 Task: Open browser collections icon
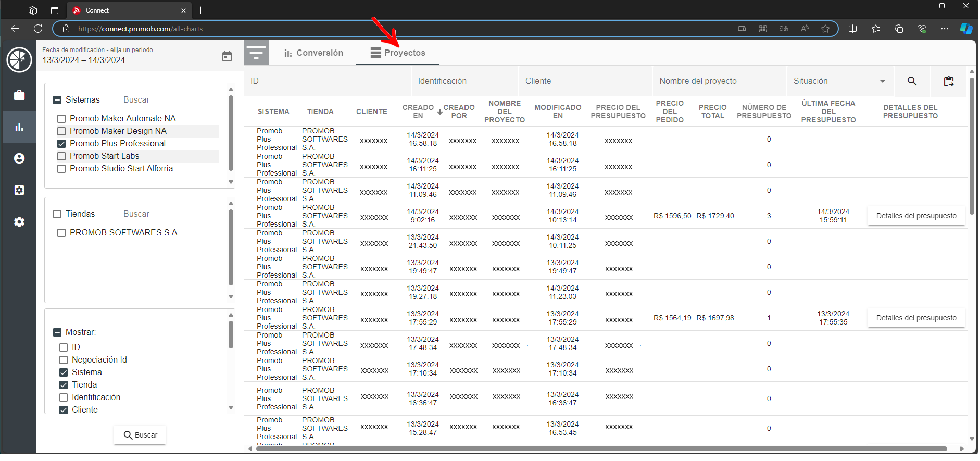(899, 29)
